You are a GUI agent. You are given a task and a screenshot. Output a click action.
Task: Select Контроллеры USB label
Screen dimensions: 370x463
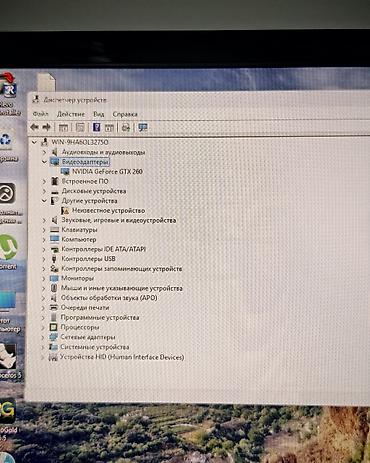tap(88, 259)
